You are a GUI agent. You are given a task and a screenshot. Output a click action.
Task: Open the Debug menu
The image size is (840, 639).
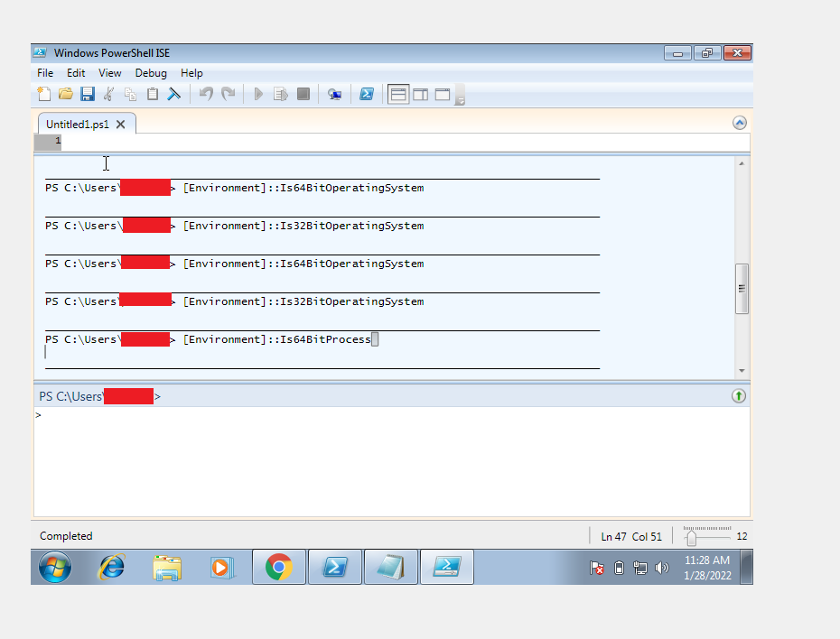[151, 73]
